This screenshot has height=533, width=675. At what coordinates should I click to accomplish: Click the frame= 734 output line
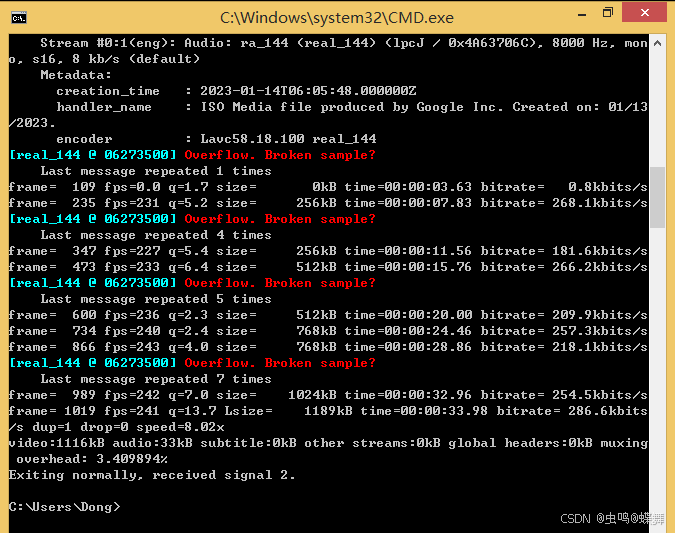[328, 331]
